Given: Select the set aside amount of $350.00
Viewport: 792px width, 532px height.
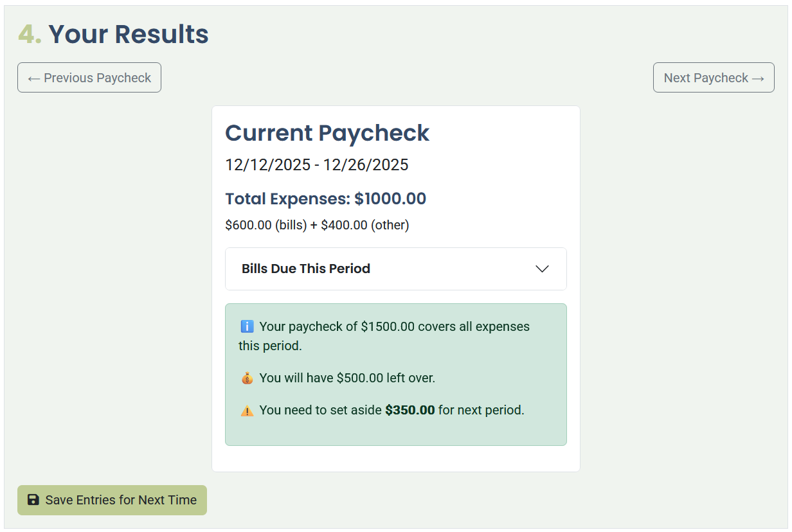Looking at the screenshot, I should click(410, 409).
